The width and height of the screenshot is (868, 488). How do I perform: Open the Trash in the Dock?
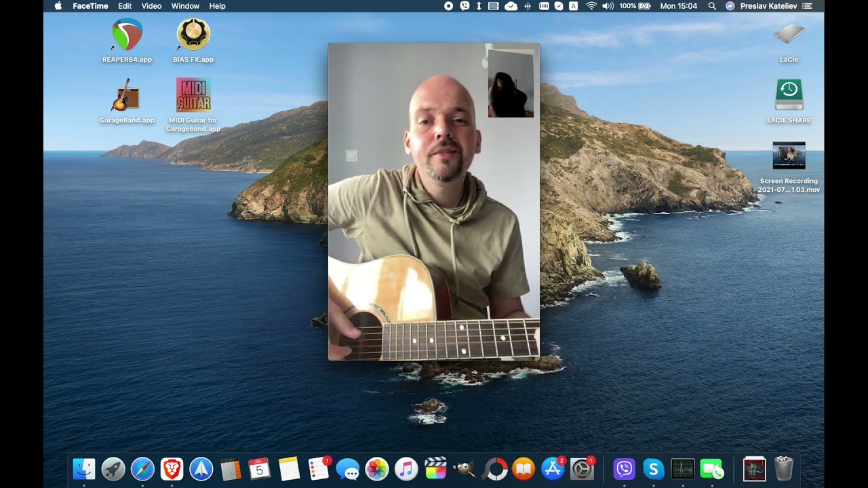pyautogui.click(x=783, y=468)
